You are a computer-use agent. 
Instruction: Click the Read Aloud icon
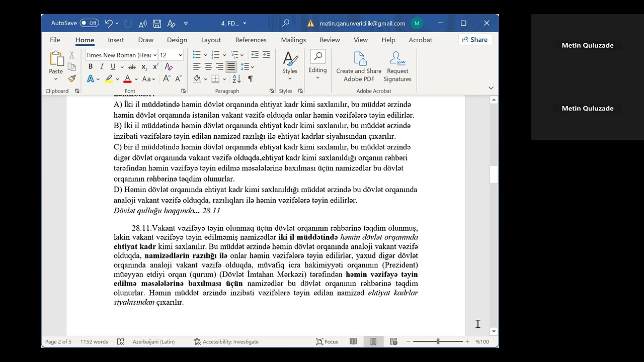142,23
